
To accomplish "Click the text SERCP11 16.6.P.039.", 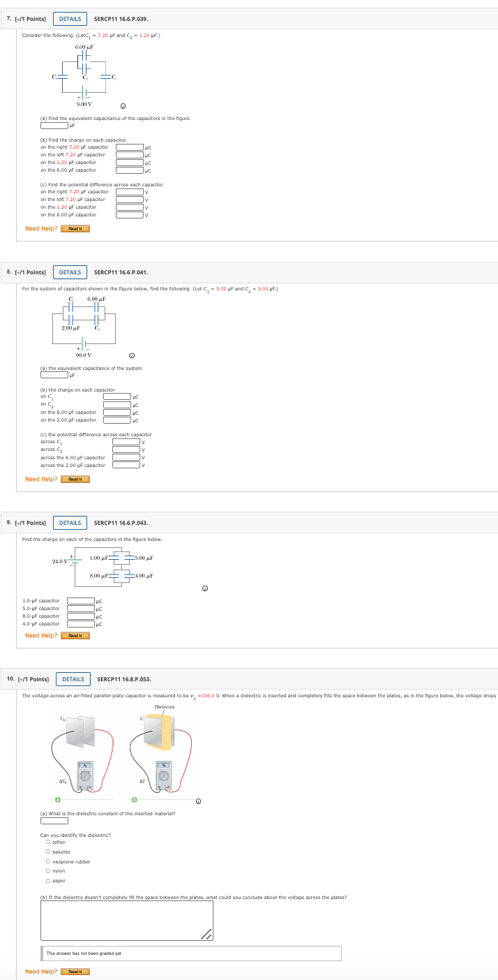I will tap(121, 19).
